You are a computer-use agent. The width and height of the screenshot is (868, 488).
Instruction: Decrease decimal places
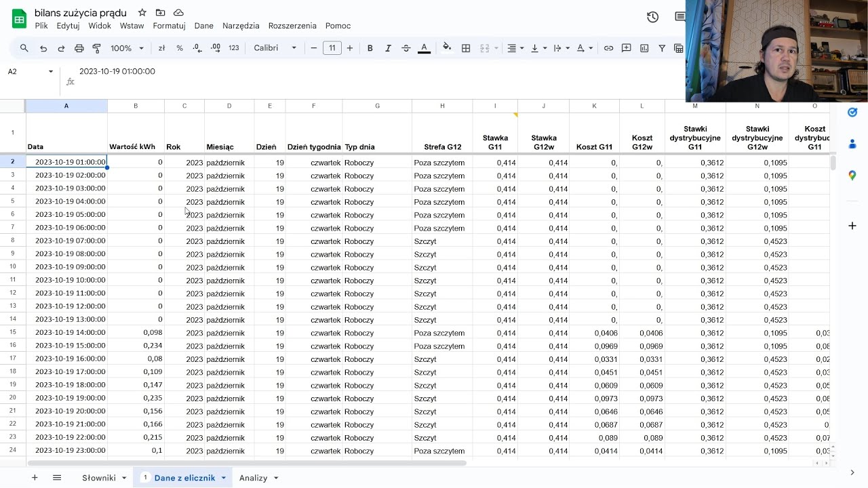(197, 48)
